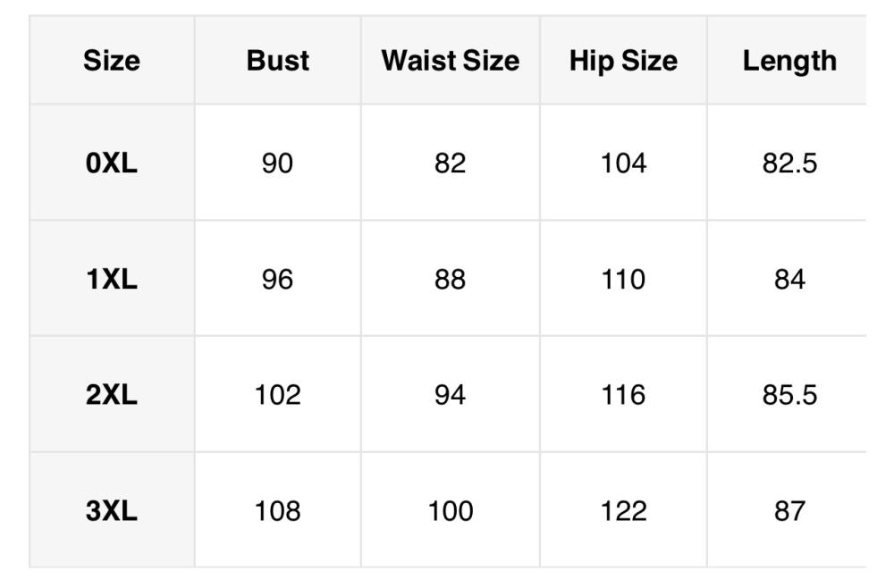Select the Waist Size header cell
894x588 pixels.
click(451, 61)
